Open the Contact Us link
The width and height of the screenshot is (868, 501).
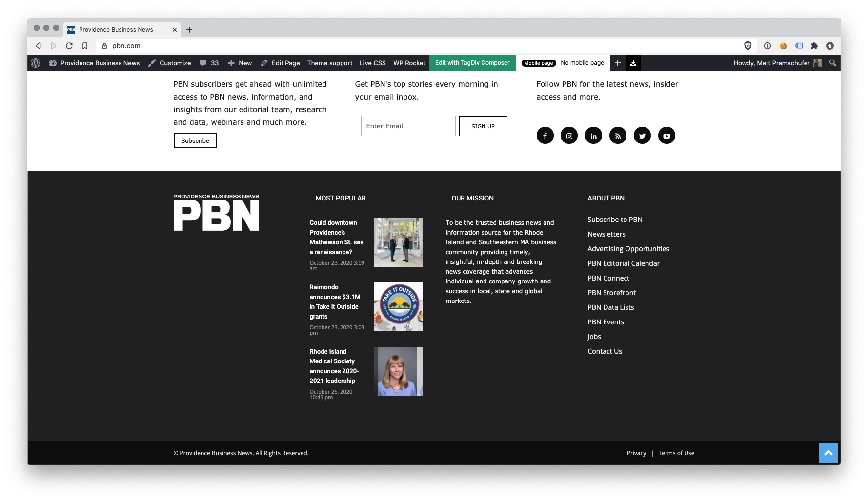pyautogui.click(x=605, y=351)
